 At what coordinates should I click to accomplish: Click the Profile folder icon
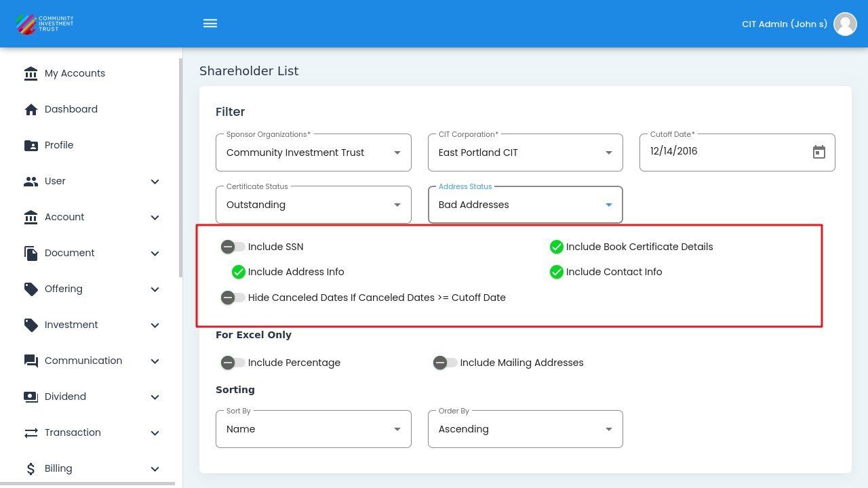click(31, 146)
